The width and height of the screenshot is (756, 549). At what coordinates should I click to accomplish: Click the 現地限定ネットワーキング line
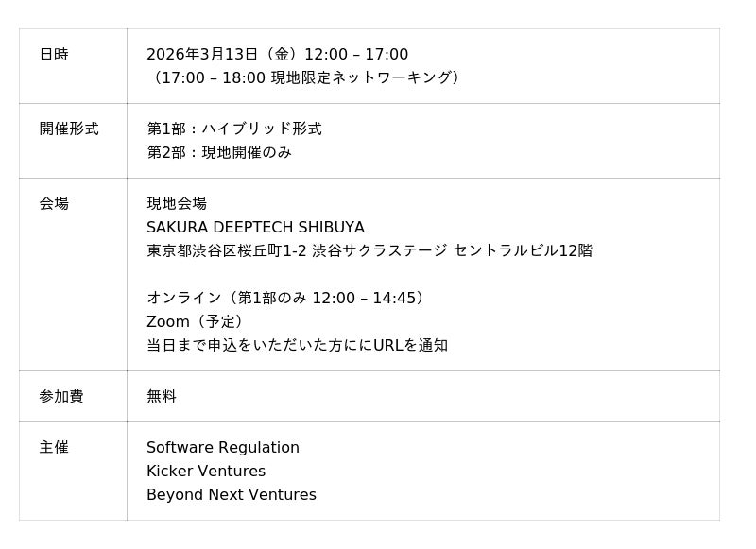point(306,77)
